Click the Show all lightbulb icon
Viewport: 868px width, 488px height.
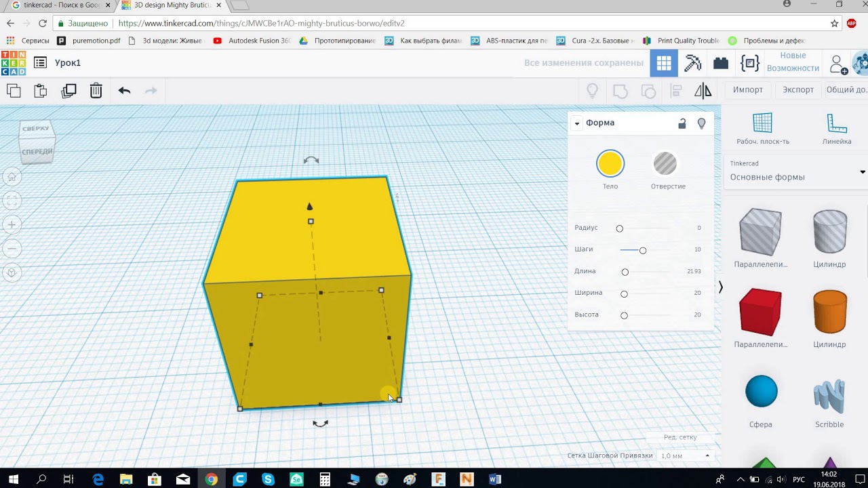tap(592, 90)
